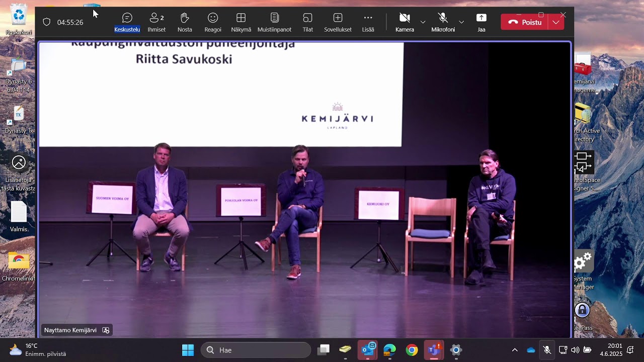Image resolution: width=644 pixels, height=362 pixels.
Task: Change layout via the Näkymä button
Action: click(x=241, y=23)
